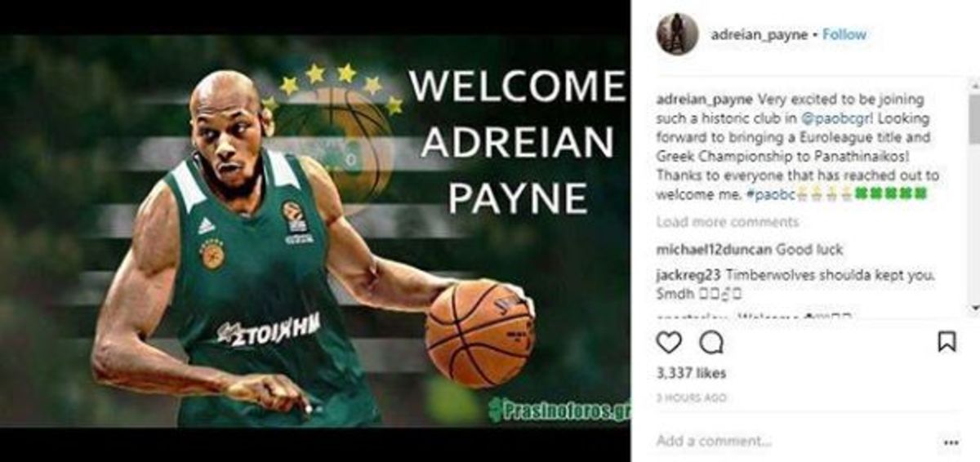Open adreian_payne profile picture avatar

677,34
